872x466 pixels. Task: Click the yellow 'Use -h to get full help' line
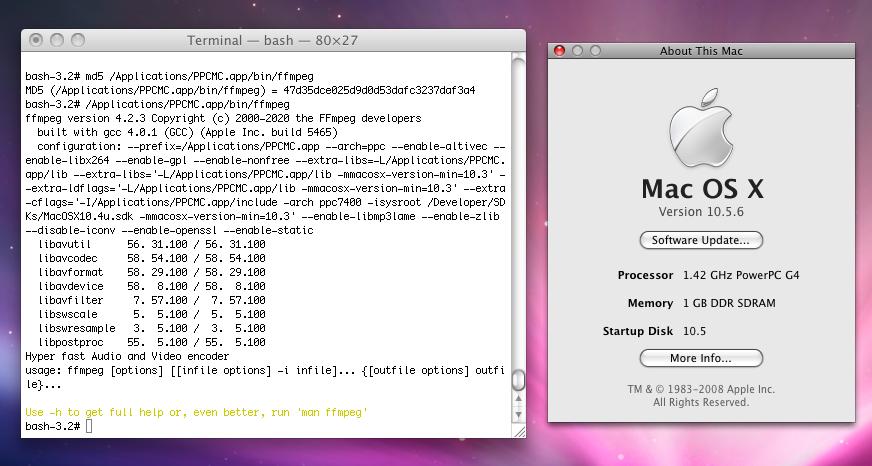pyautogui.click(x=197, y=413)
